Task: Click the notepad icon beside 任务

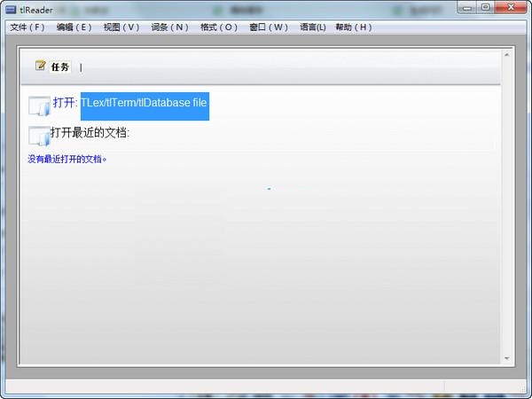Action: pos(40,66)
